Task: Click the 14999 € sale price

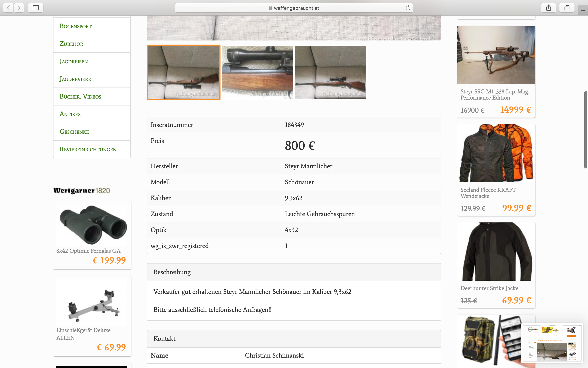Action: tap(515, 110)
